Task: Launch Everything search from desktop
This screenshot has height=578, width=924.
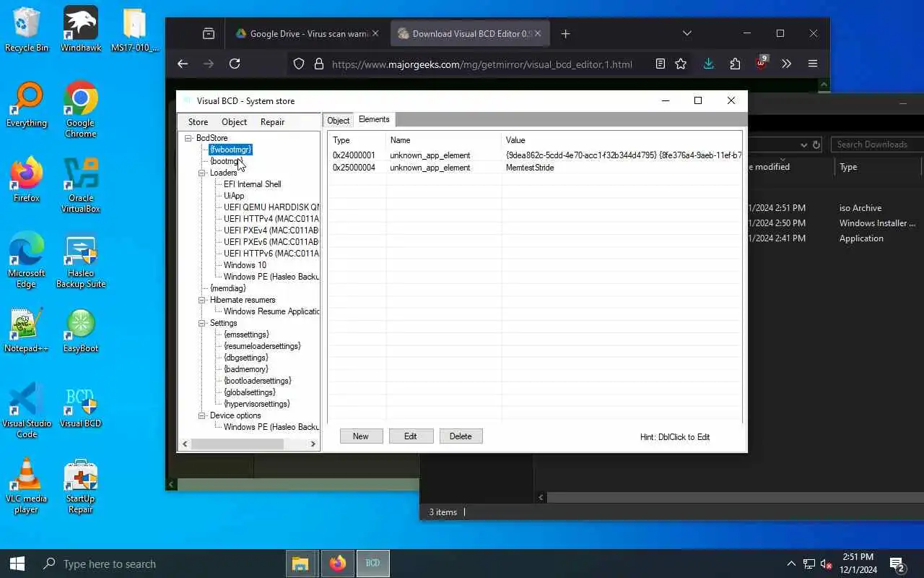Action: 27,105
